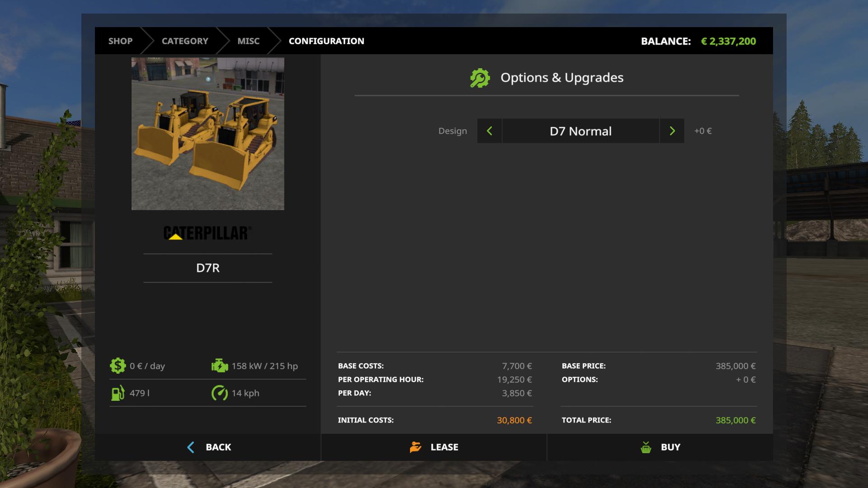Open the Category breadcrumb
868x488 pixels.
(x=185, y=41)
